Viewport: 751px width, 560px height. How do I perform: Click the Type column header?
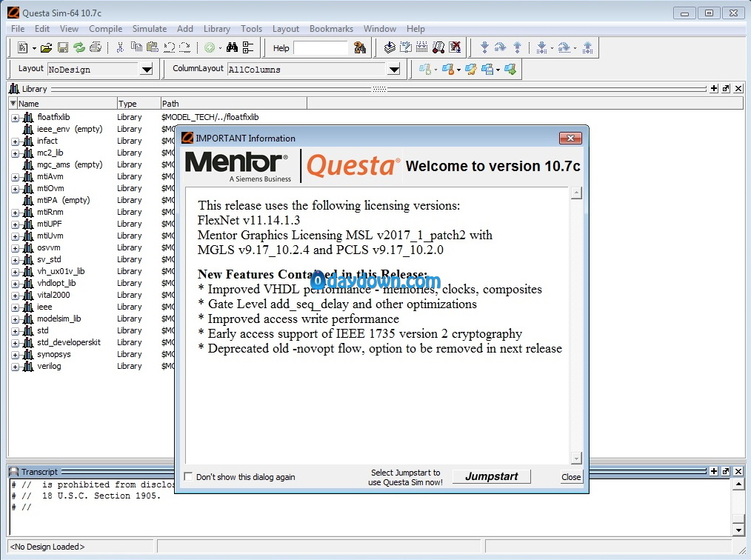(139, 104)
